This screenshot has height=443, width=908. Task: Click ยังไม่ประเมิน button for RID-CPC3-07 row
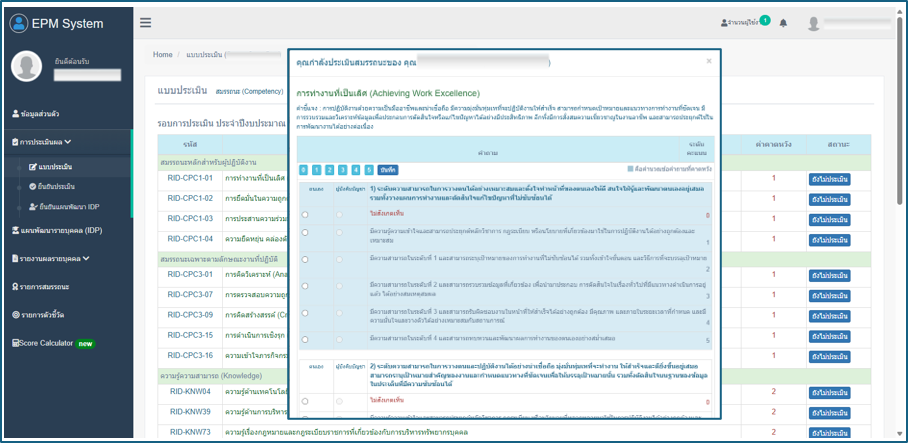(x=829, y=296)
